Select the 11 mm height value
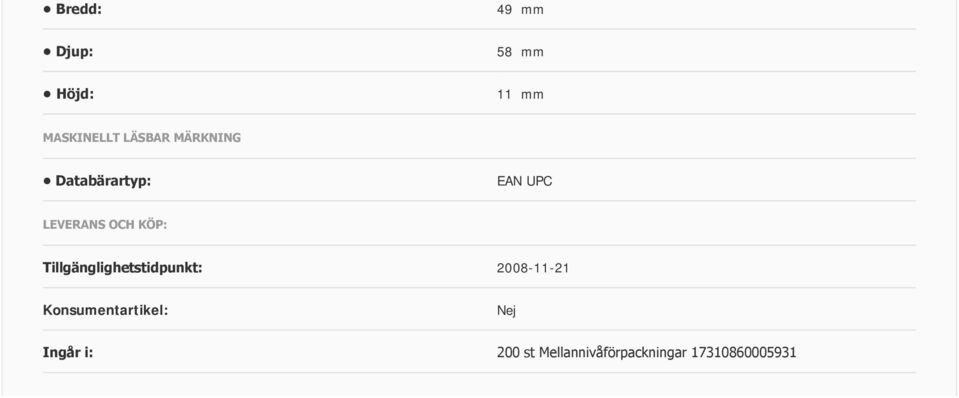 tap(520, 95)
